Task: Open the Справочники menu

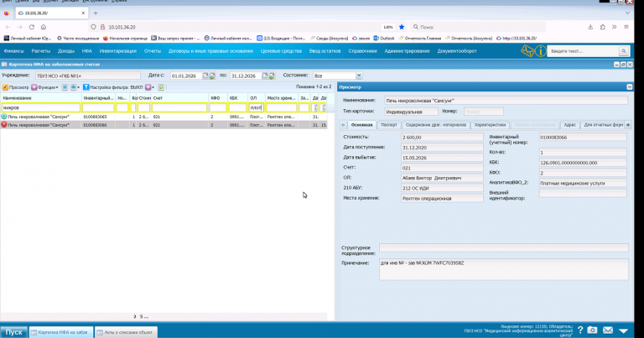Action: pos(362,51)
